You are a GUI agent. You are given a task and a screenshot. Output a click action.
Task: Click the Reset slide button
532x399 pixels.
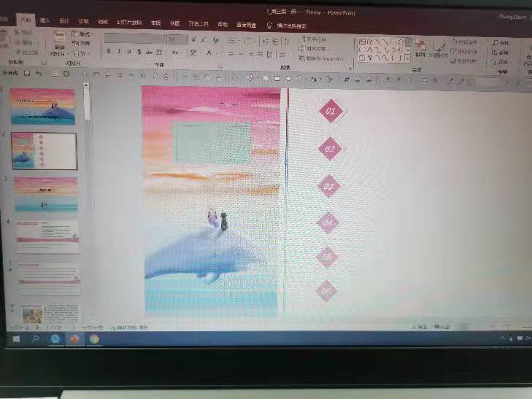pos(81,43)
